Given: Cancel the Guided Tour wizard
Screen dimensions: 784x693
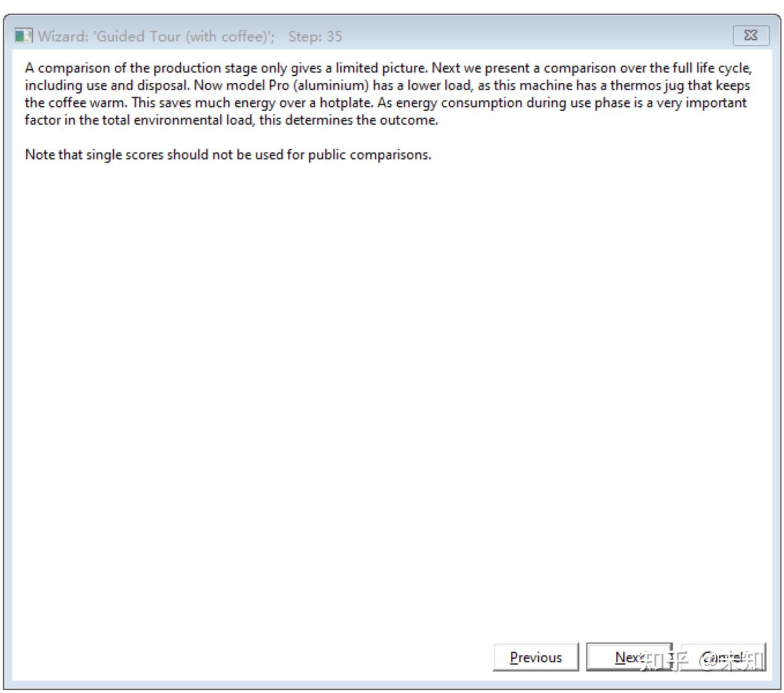Looking at the screenshot, I should 724,658.
